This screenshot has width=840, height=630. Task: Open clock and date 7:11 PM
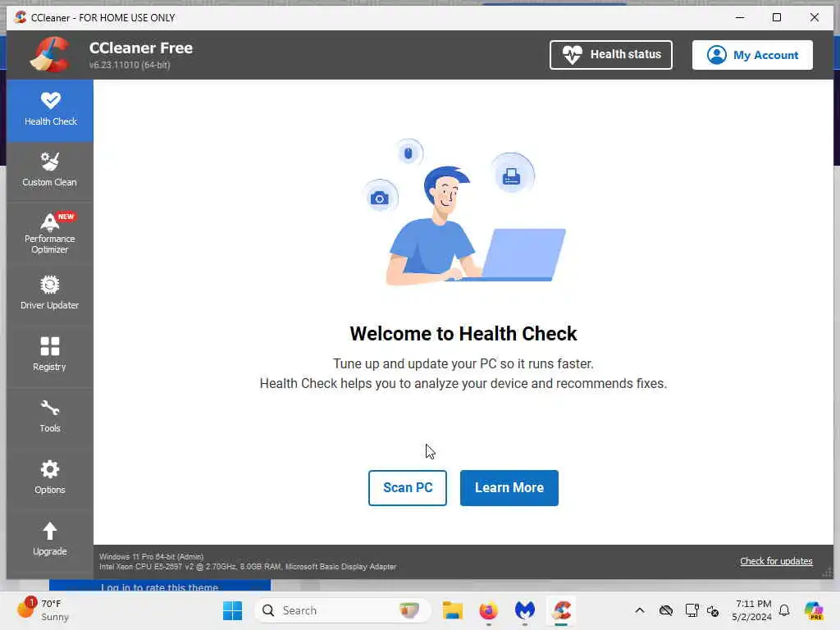[x=753, y=610]
